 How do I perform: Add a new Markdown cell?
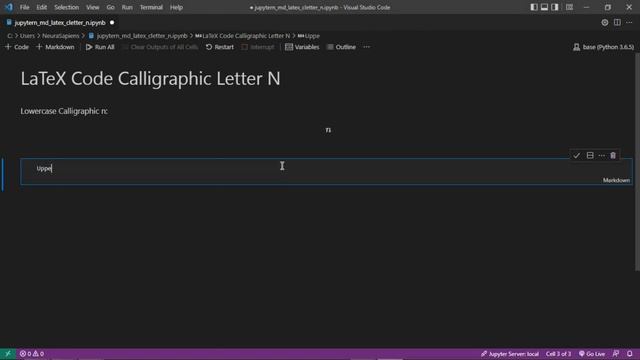coord(56,47)
